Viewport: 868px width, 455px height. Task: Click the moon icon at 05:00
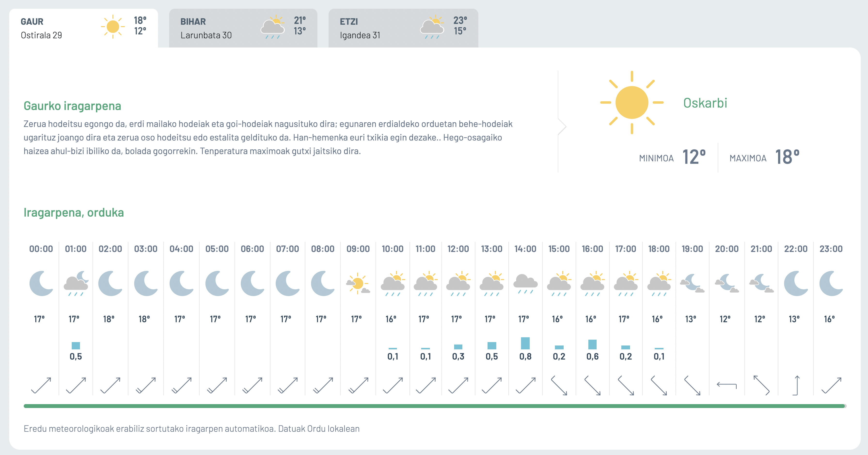click(217, 283)
